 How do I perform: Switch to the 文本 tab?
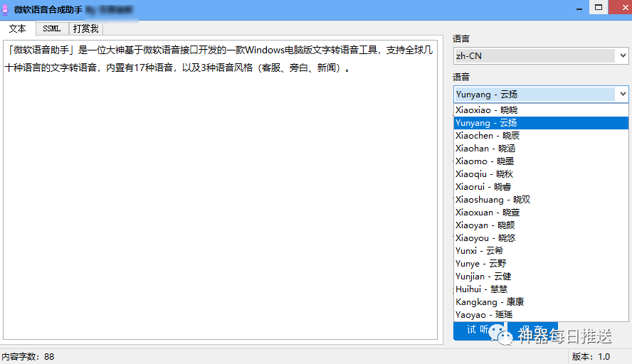[18, 28]
